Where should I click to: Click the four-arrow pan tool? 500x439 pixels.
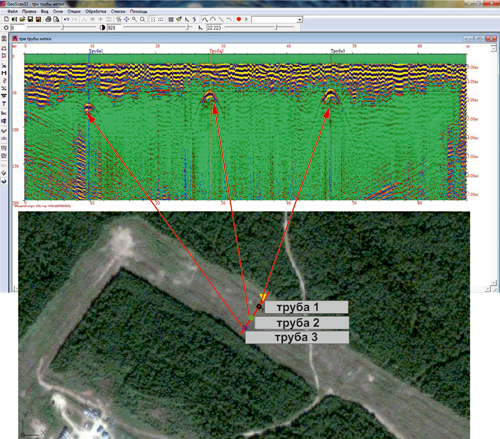[126, 19]
